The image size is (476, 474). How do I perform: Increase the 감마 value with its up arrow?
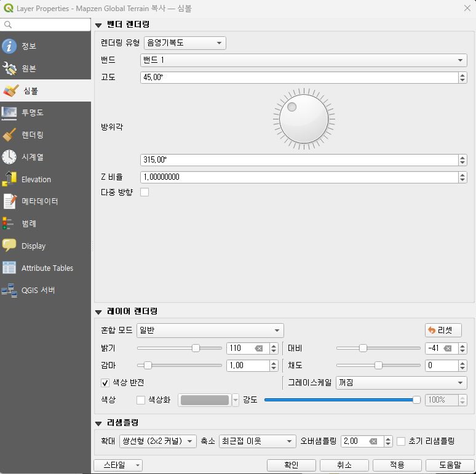274,363
